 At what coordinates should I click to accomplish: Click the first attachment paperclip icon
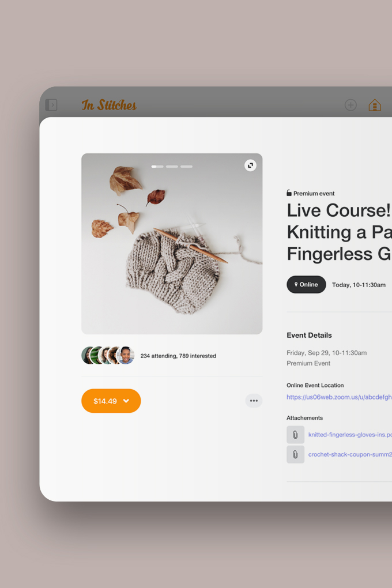pos(295,435)
